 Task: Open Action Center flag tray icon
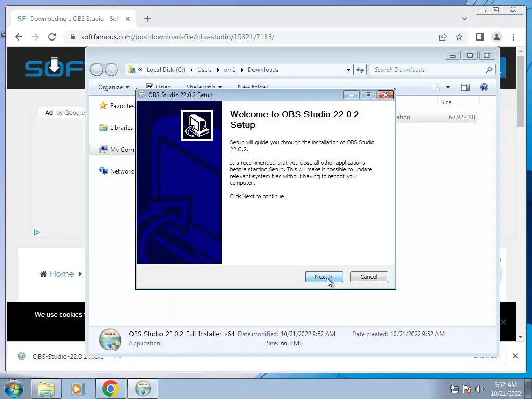pos(467,389)
